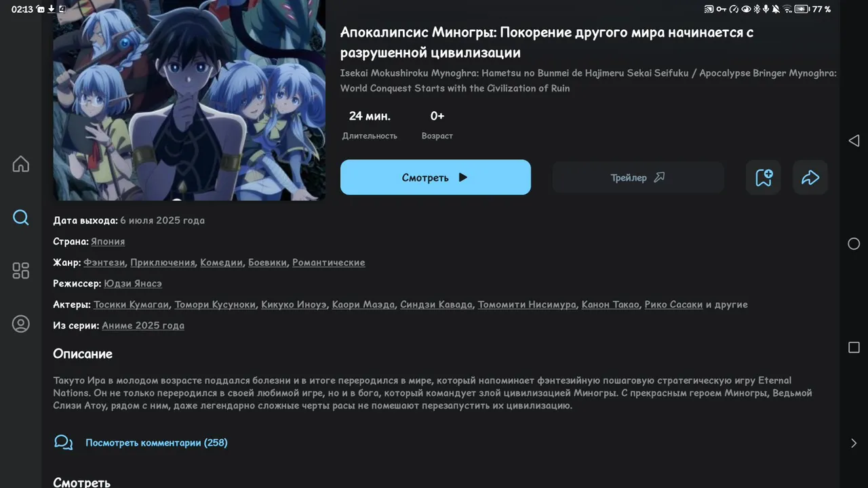Open the Home icon in sidebar
Image resolution: width=868 pixels, height=488 pixels.
tap(21, 164)
